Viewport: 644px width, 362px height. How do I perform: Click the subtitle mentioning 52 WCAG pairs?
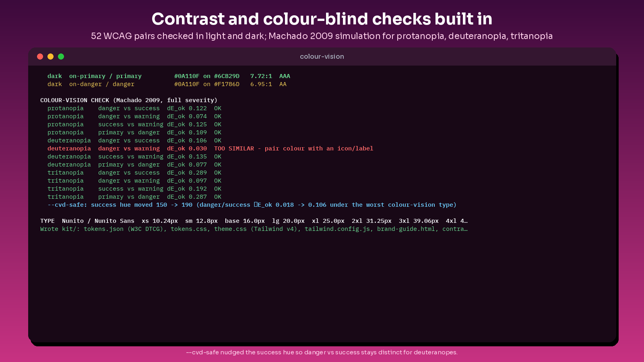[322, 36]
